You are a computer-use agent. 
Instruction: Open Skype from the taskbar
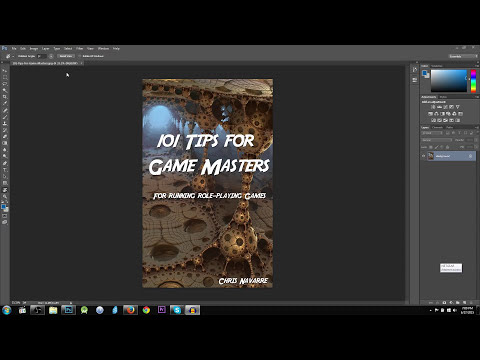[177, 310]
